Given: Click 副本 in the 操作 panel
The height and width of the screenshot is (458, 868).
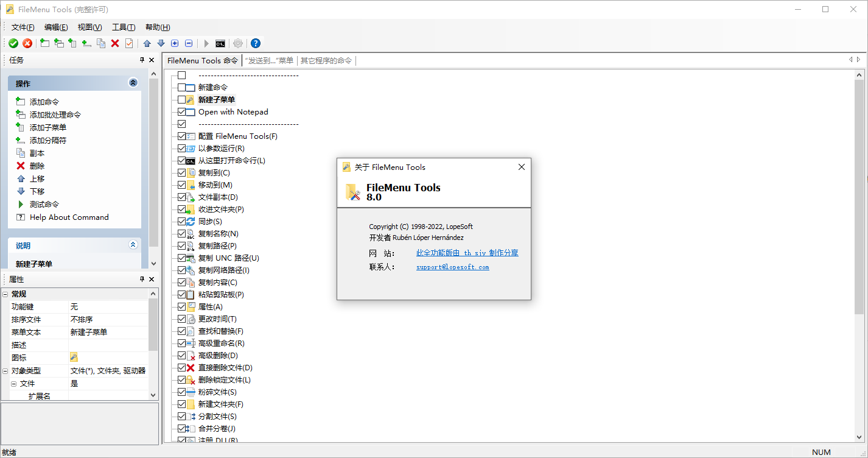Looking at the screenshot, I should tap(37, 153).
